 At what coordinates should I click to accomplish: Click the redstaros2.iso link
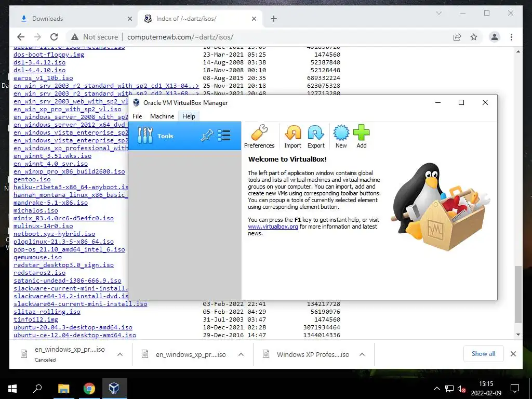click(x=39, y=273)
